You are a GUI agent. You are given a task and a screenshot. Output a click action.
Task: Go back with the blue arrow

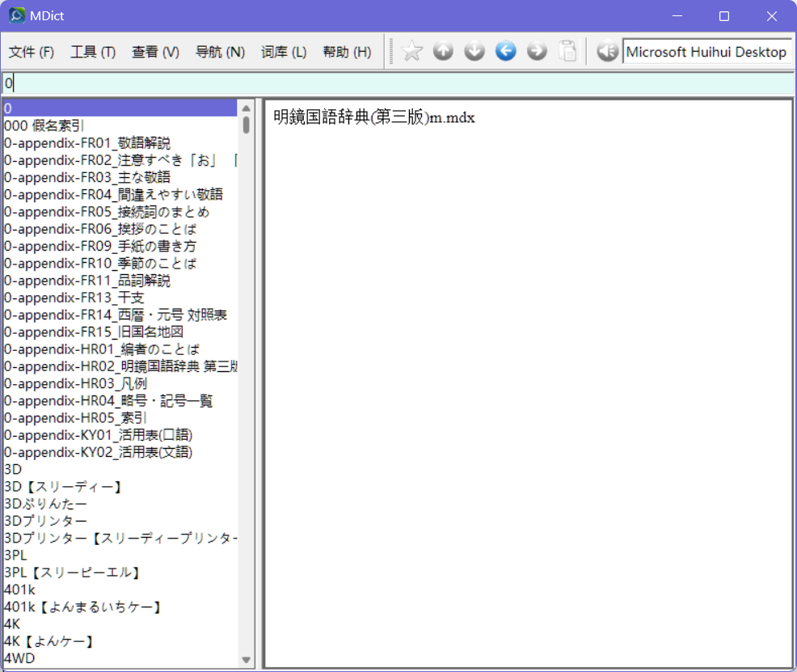point(506,51)
